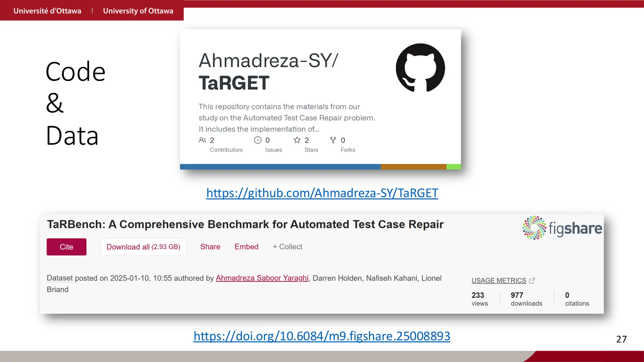Click the '0 citations' metric
Image resolution: width=644 pixels, height=362 pixels.
click(577, 299)
